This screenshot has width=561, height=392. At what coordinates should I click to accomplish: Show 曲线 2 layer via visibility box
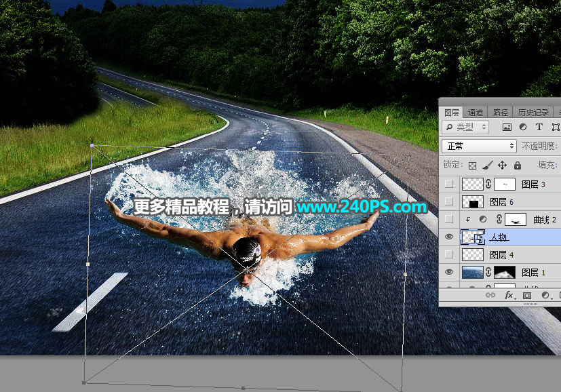click(448, 219)
